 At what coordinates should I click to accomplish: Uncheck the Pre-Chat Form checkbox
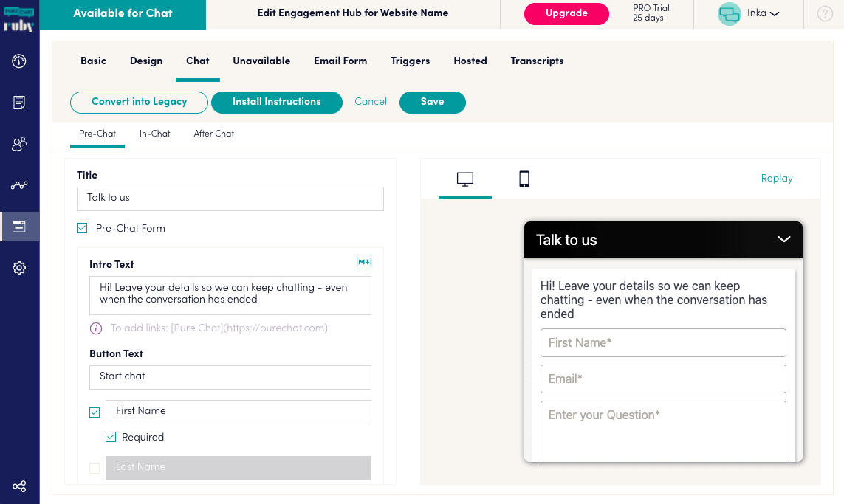[x=82, y=228]
